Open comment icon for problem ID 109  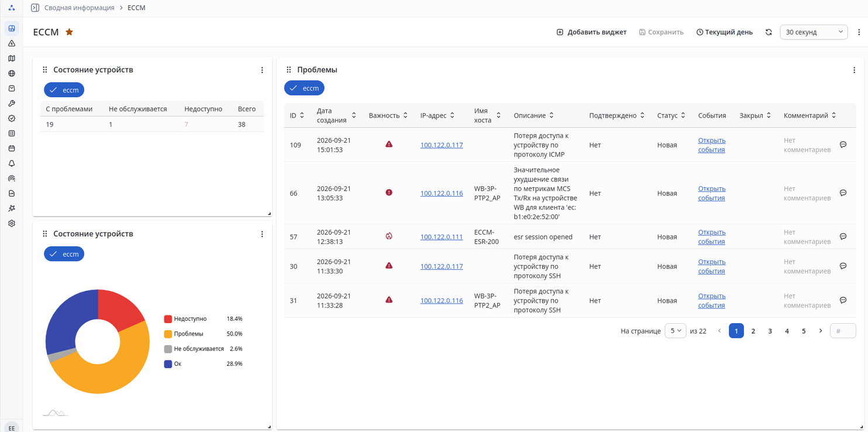click(x=843, y=145)
